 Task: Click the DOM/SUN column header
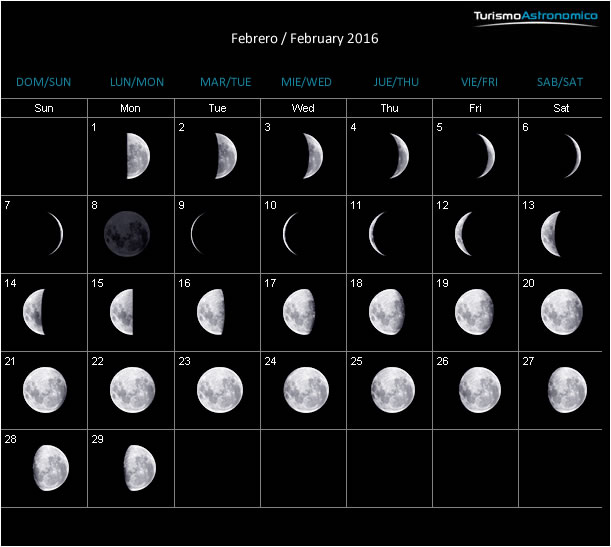pos(44,82)
